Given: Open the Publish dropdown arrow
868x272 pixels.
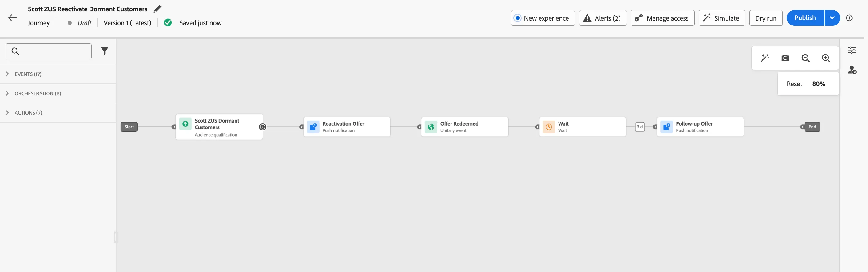Looking at the screenshot, I should pos(832,18).
